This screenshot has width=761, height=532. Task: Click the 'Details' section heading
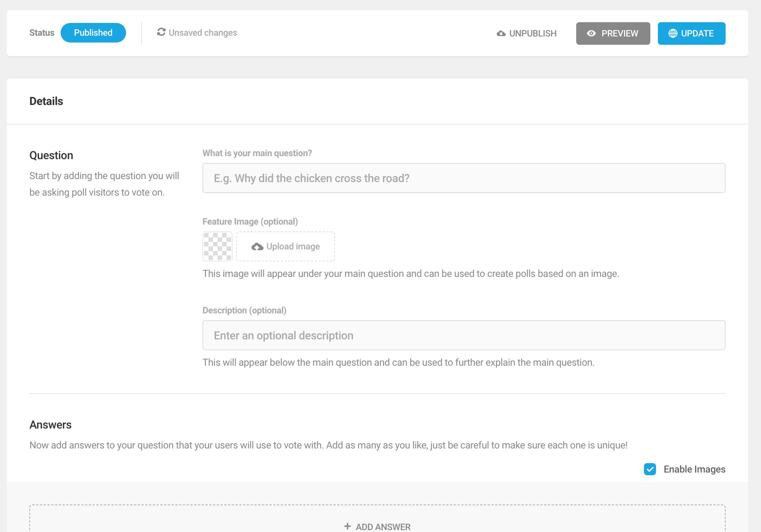46,101
